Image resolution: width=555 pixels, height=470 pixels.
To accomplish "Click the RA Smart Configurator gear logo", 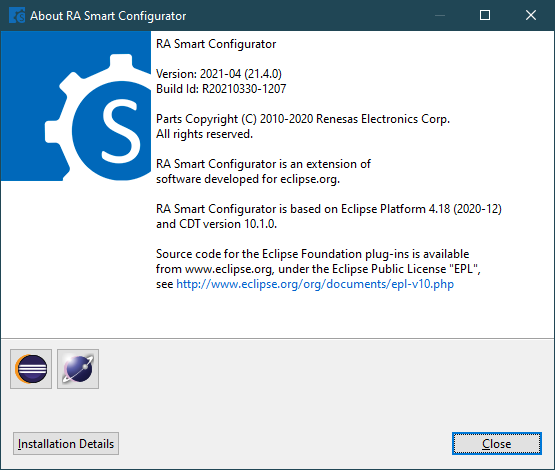I will pos(76,106).
